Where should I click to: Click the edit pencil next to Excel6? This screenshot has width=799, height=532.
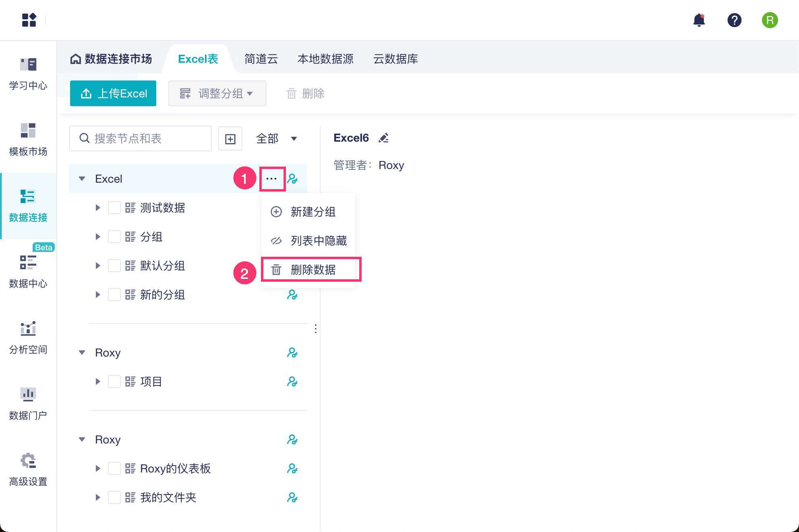coord(383,138)
